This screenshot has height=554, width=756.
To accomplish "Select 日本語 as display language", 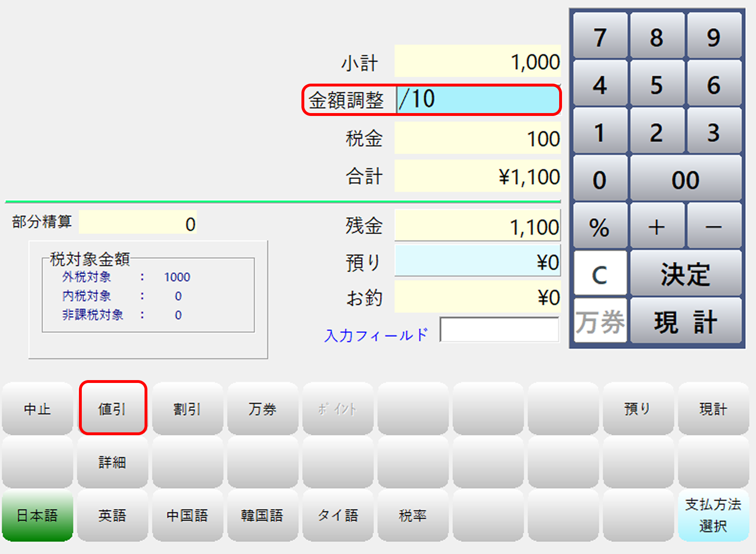I will (x=38, y=516).
